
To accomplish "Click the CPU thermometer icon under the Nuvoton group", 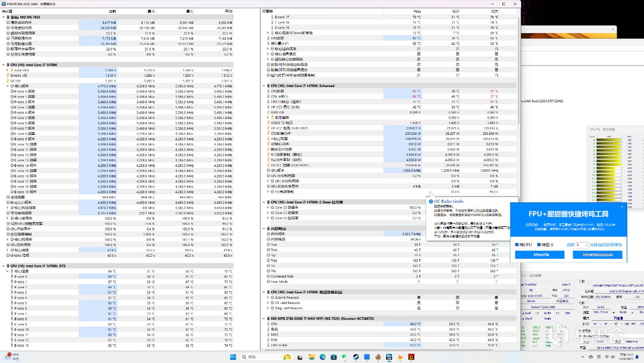I will pos(267,324).
